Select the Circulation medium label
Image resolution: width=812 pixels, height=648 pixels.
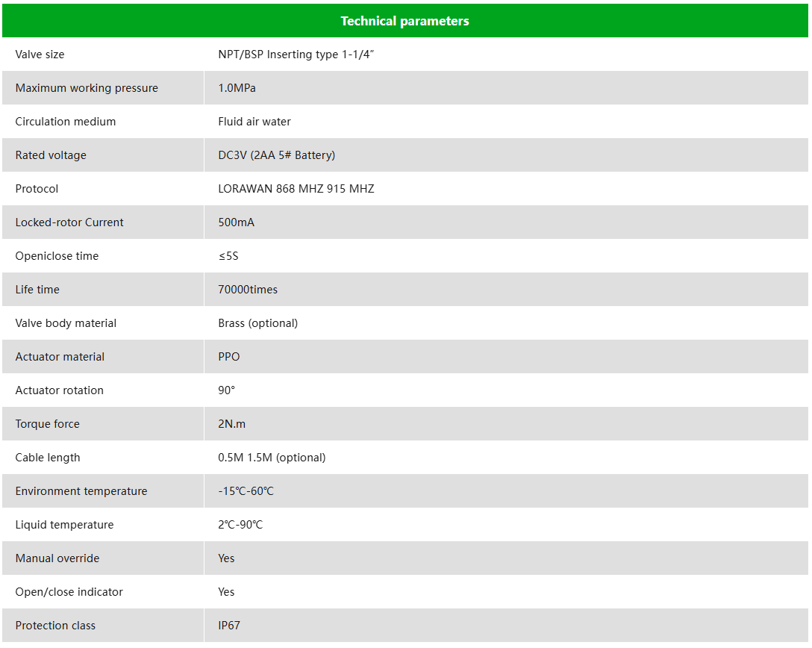pos(65,122)
